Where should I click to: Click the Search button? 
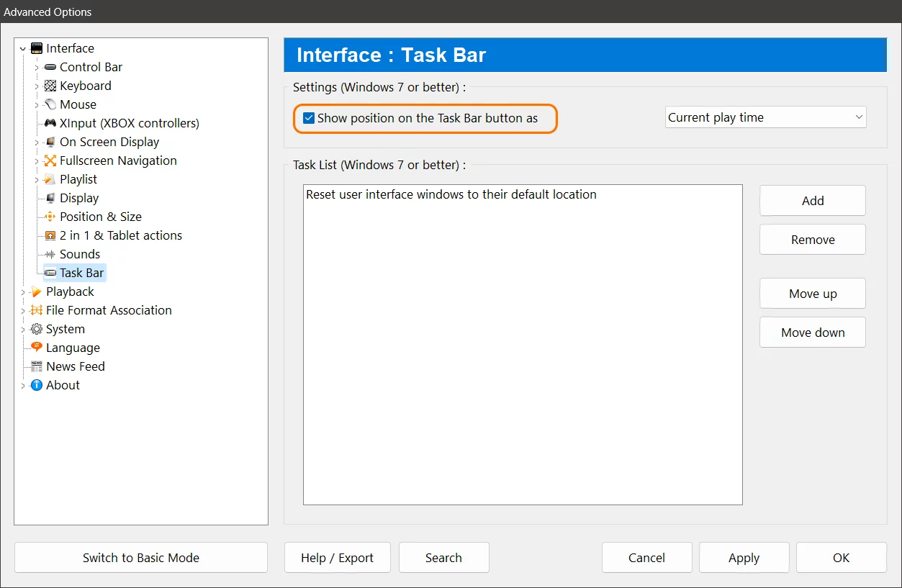point(443,558)
